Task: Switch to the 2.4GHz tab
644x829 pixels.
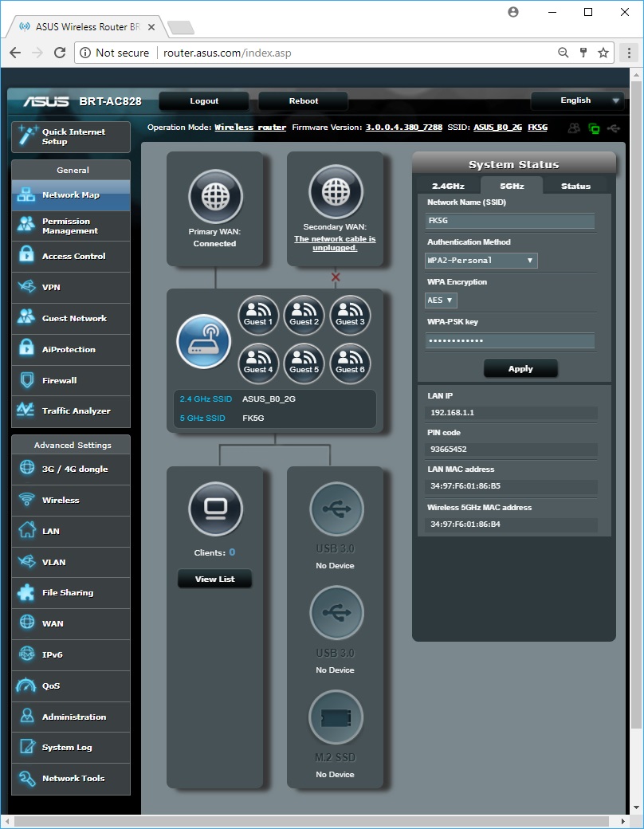Action: click(x=448, y=186)
